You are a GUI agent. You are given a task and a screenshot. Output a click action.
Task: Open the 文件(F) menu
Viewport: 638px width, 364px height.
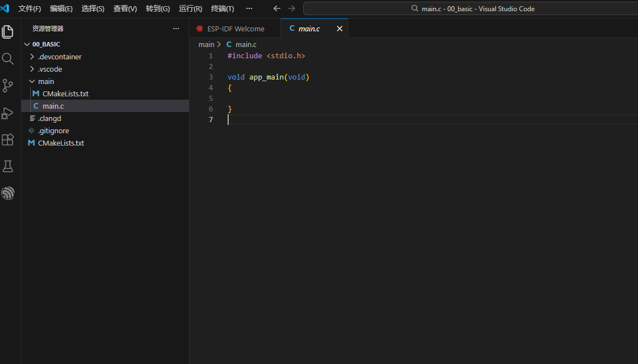30,8
